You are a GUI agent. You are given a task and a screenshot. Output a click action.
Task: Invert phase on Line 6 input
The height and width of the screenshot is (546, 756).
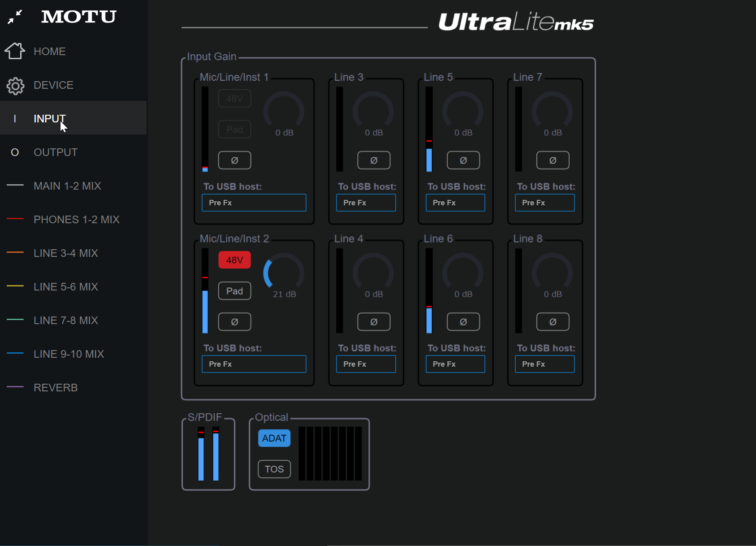(463, 322)
